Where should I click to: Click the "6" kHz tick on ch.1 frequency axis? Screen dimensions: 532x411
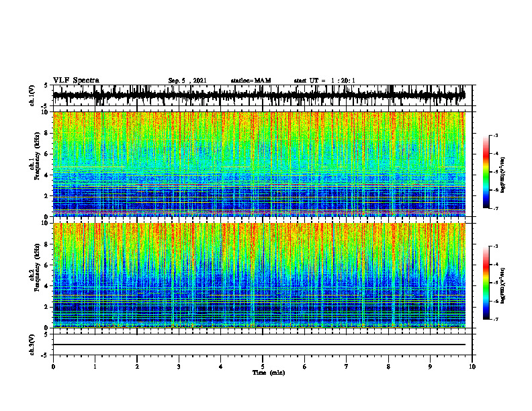[48, 154]
